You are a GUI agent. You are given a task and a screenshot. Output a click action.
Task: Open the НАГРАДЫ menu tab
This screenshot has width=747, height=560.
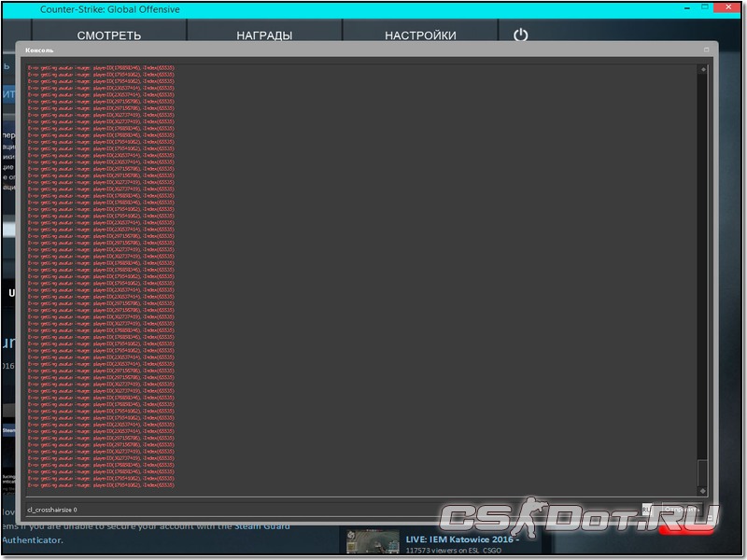point(264,35)
